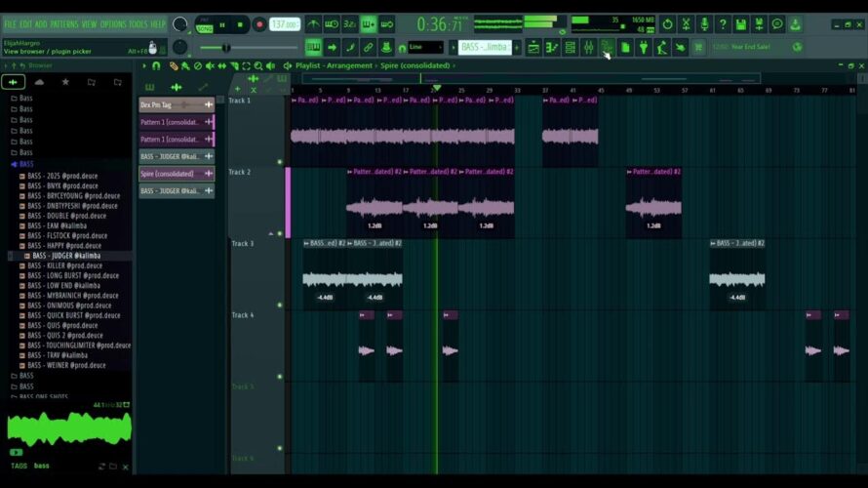
Task: Toggle the playlist magnet snap icon
Action: tap(156, 66)
